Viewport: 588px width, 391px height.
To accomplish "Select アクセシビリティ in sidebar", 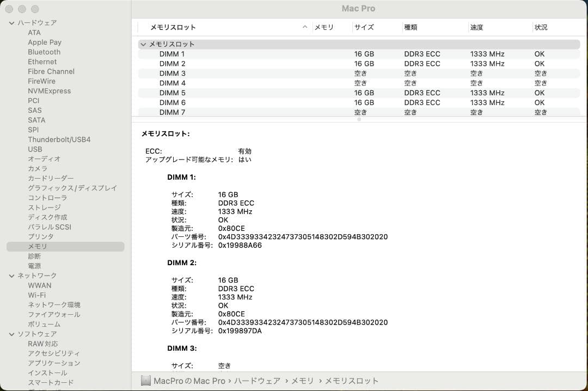I will (54, 353).
